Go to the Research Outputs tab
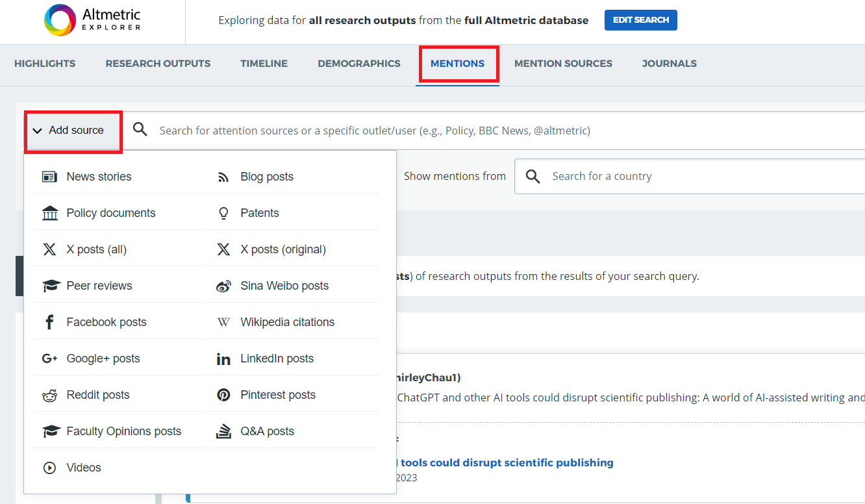 (158, 64)
